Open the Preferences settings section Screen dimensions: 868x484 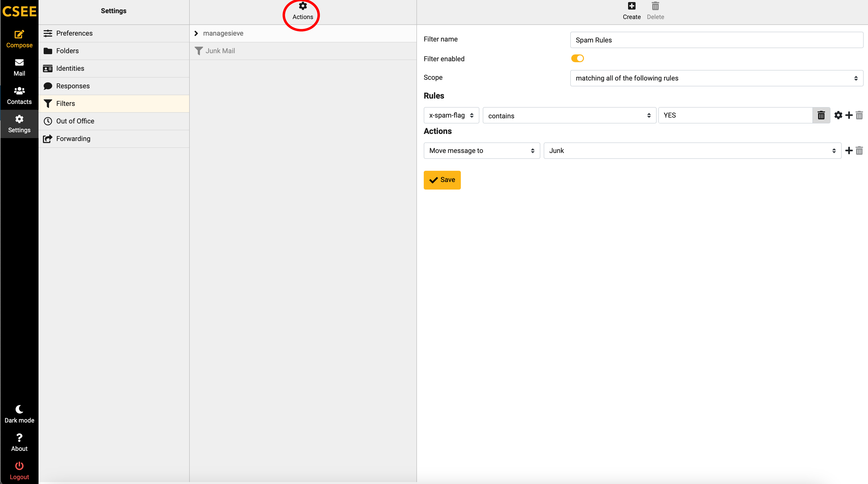[114, 33]
